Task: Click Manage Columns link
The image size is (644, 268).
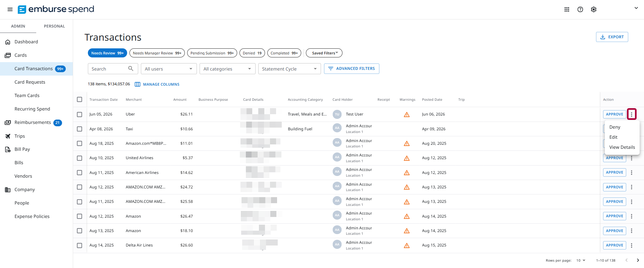Action: click(x=161, y=84)
